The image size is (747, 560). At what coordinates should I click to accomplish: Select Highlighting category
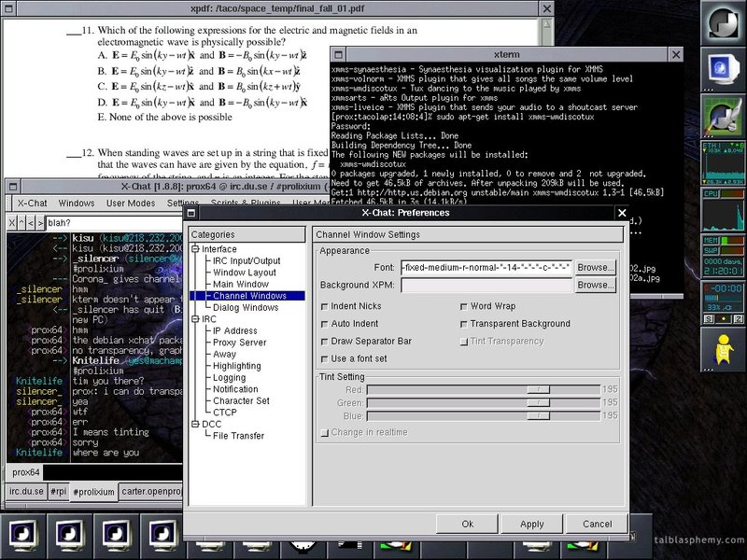point(237,366)
